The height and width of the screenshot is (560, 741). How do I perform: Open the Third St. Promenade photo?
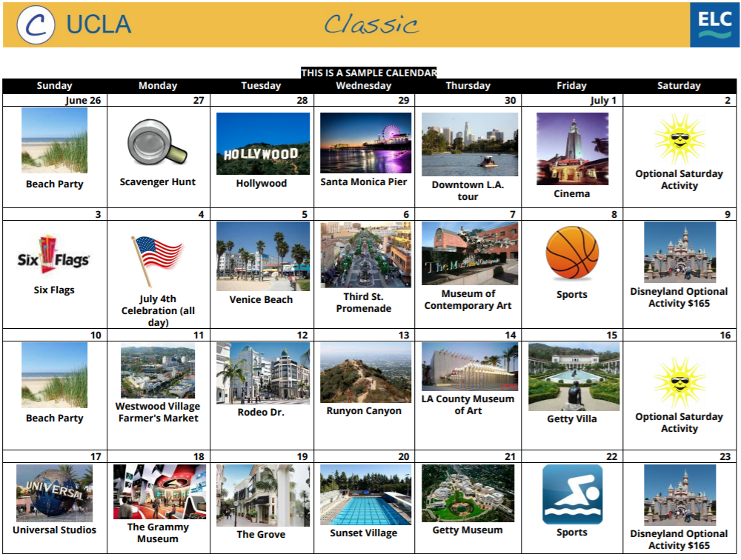pos(365,255)
